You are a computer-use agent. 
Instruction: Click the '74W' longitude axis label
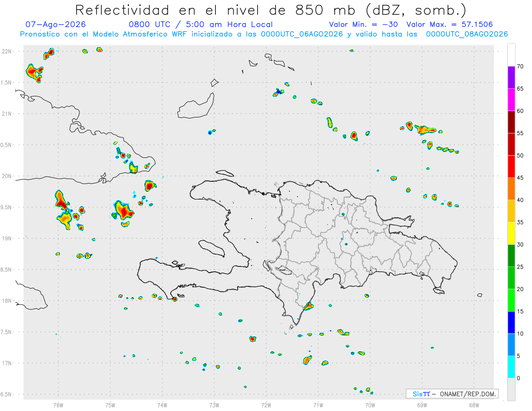pyautogui.click(x=162, y=405)
